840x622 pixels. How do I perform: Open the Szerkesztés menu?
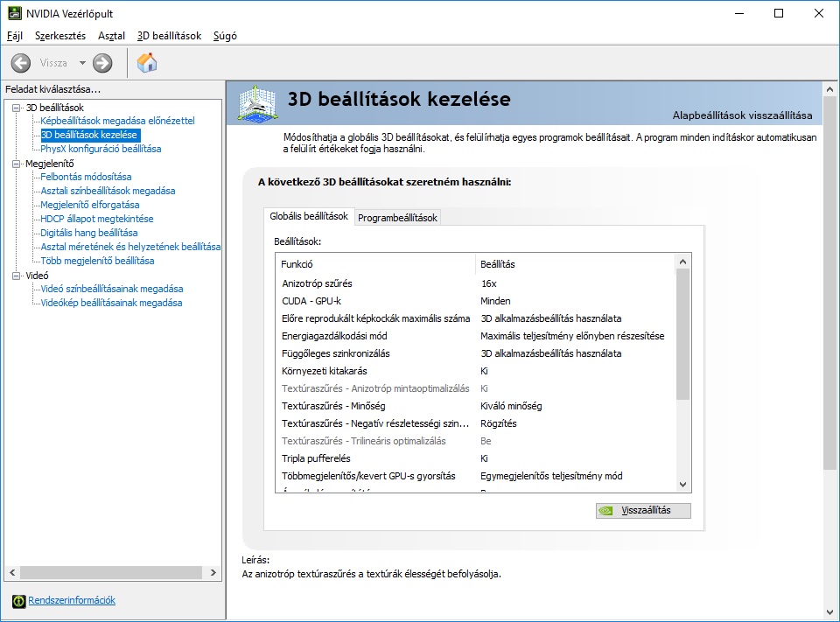(60, 36)
